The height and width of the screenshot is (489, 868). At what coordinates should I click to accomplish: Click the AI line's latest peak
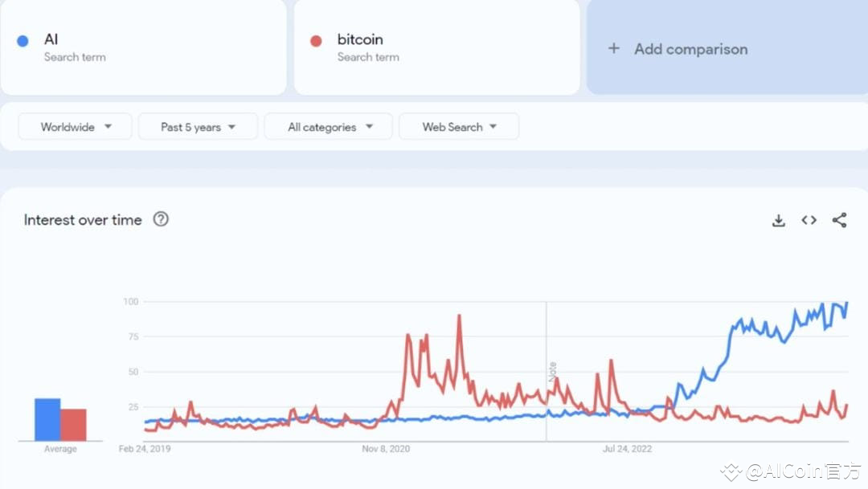click(x=846, y=304)
